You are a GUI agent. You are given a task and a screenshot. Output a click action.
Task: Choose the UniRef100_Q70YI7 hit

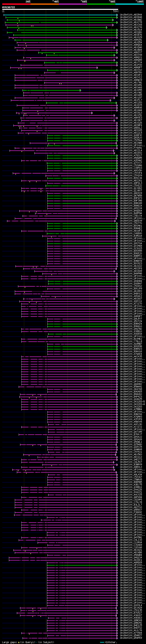pos(131,163)
